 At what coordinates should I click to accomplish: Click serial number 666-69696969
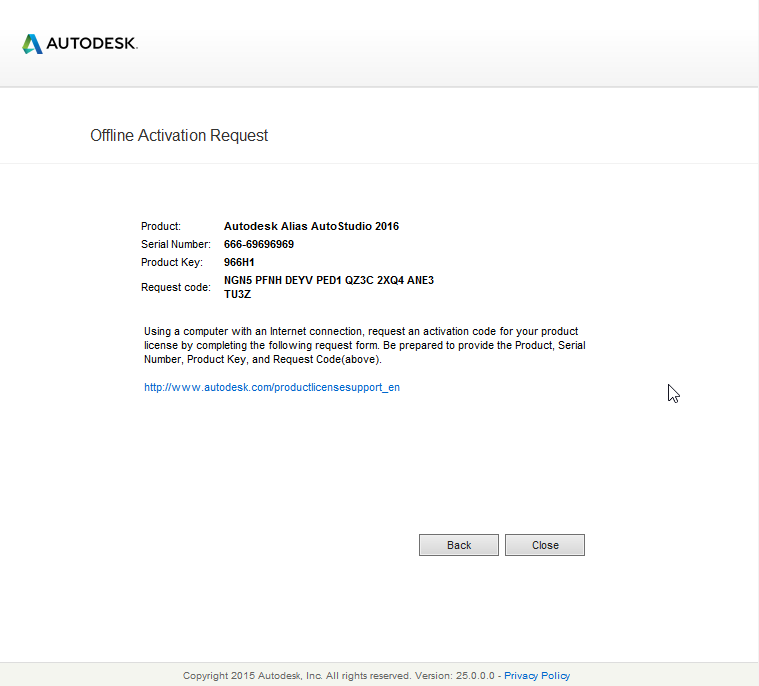[258, 244]
